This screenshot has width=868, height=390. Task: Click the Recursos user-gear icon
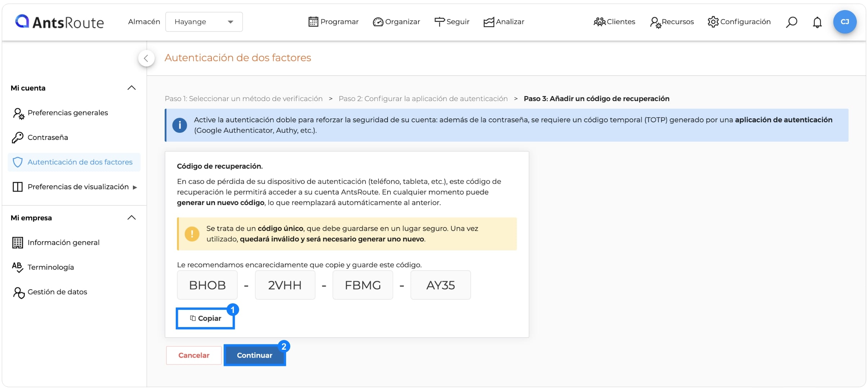click(x=656, y=23)
